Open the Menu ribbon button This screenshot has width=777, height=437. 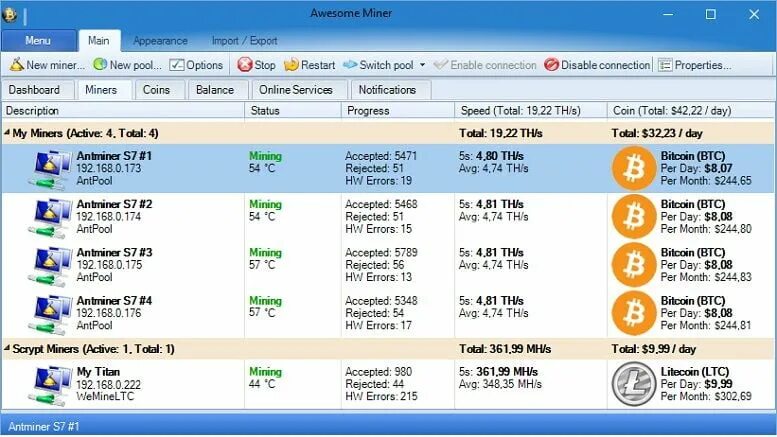38,41
